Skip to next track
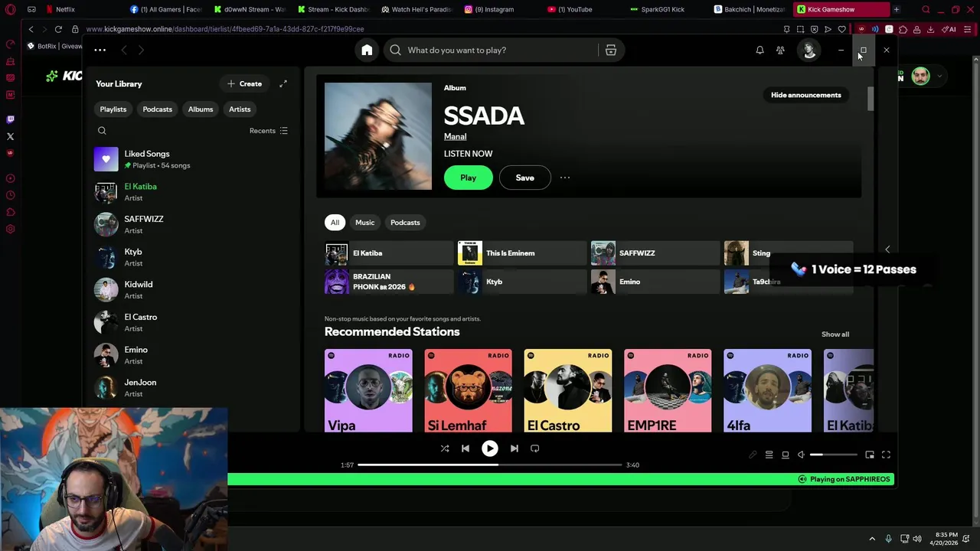This screenshot has height=551, width=980. pos(514,448)
